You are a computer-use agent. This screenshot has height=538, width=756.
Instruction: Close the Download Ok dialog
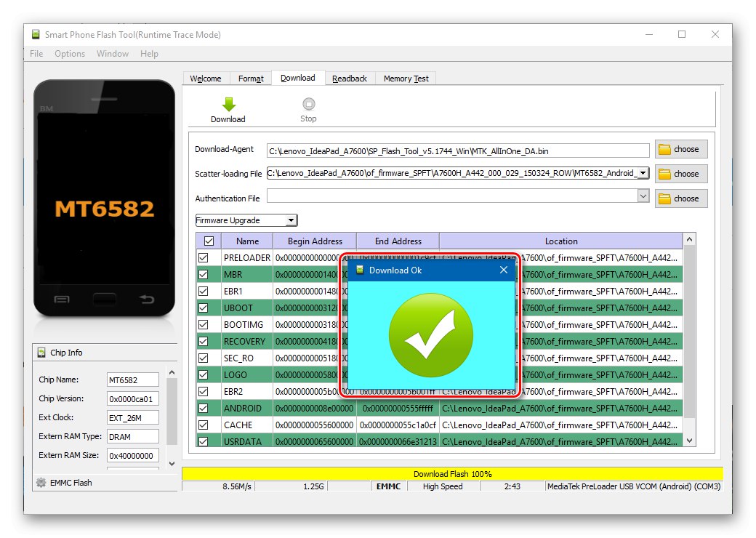point(503,270)
